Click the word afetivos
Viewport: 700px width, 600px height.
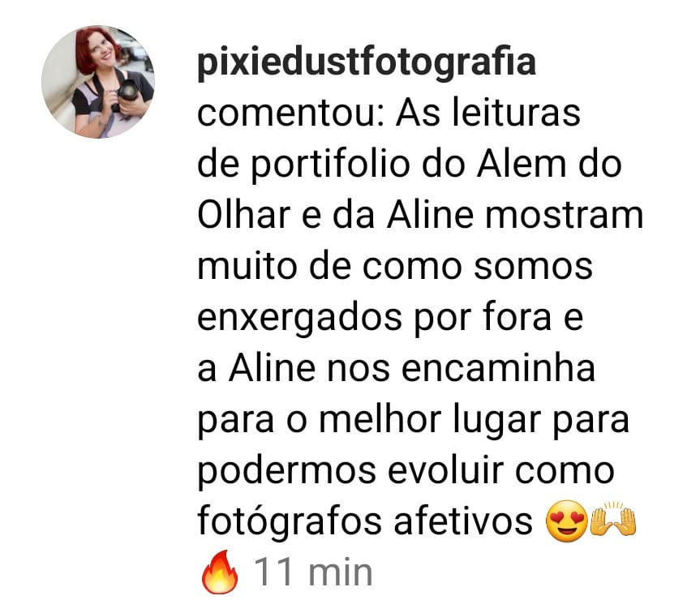coord(463,521)
